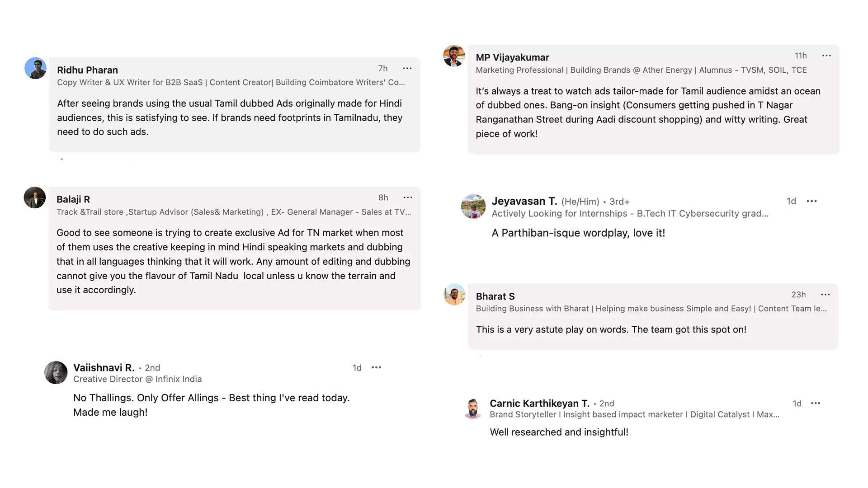The height and width of the screenshot is (488, 868).
Task: Open Ridhu Pharan's profile via name link
Action: click(87, 70)
